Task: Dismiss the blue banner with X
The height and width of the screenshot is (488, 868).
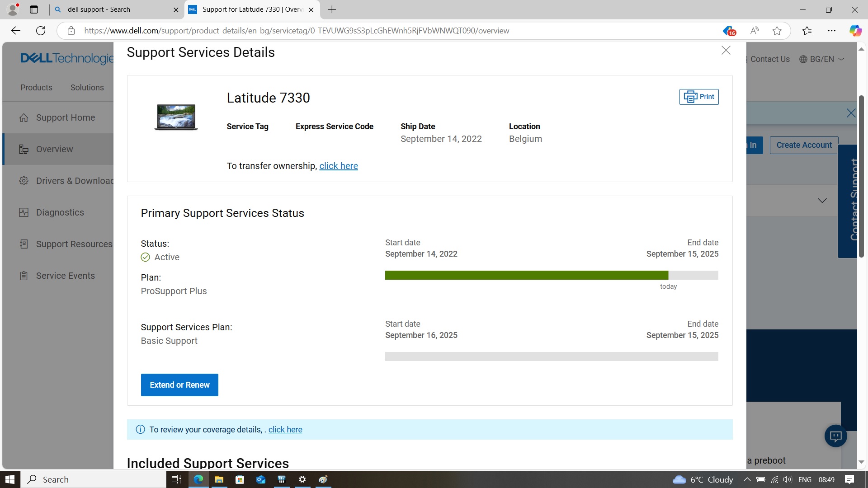Action: point(851,113)
